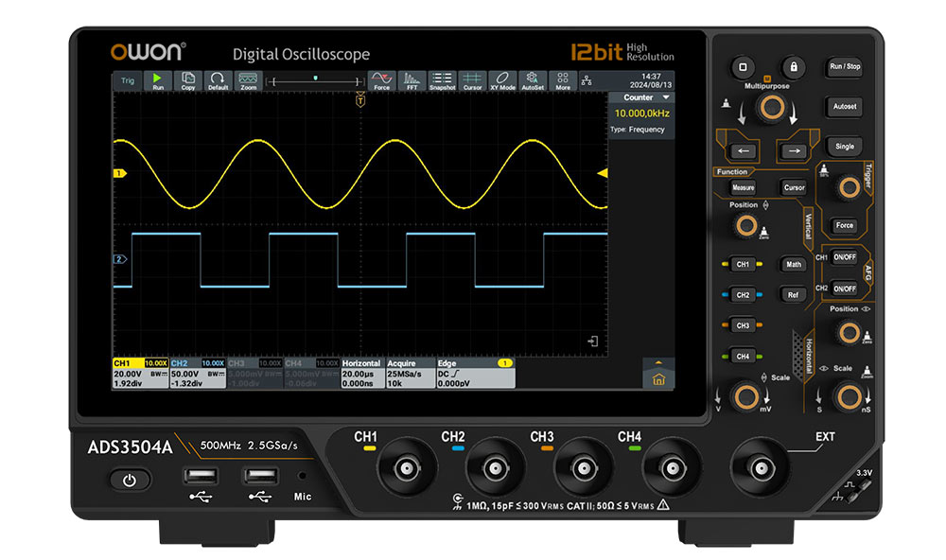Open the Edge trigger settings tab
This screenshot has height=560, width=946.
[x=476, y=374]
